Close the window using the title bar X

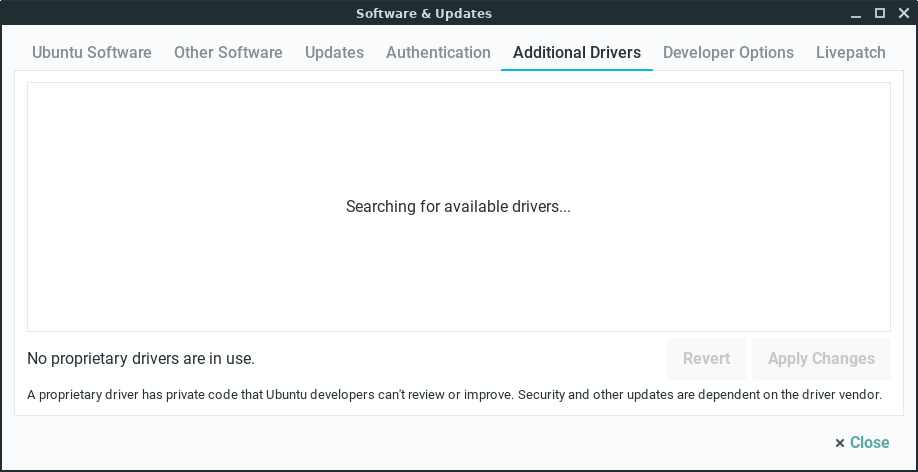click(x=901, y=13)
